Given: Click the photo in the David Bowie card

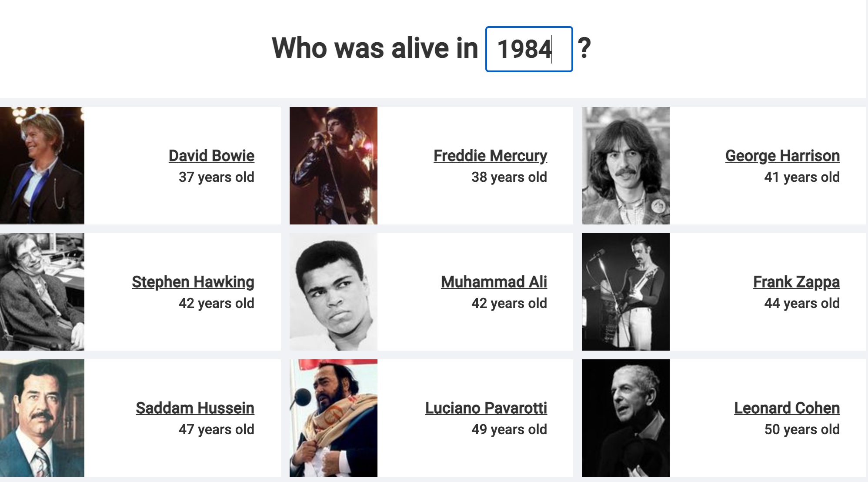Looking at the screenshot, I should [42, 165].
